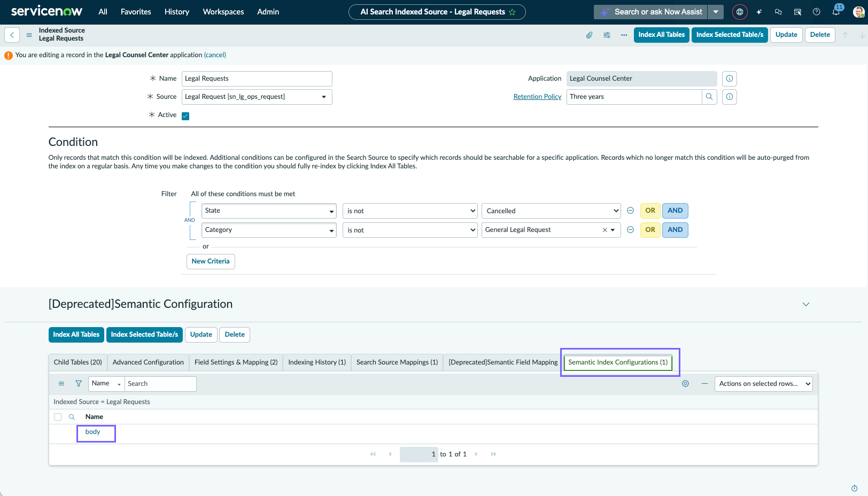
Task: Open the more options ellipsis menu
Action: pos(624,35)
